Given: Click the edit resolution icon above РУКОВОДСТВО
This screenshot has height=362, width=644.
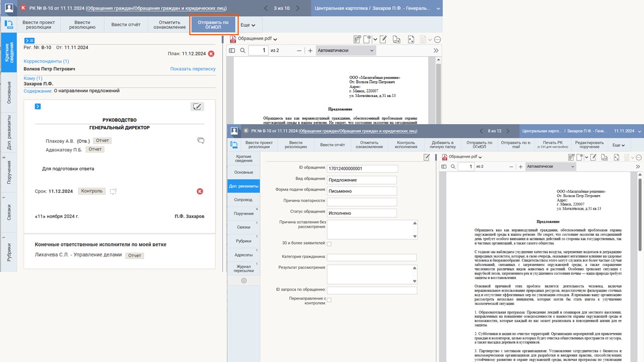Looking at the screenshot, I should tap(197, 107).
